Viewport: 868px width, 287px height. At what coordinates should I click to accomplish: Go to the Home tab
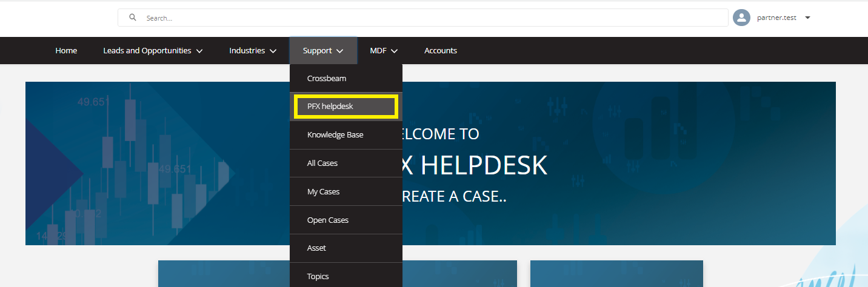66,51
